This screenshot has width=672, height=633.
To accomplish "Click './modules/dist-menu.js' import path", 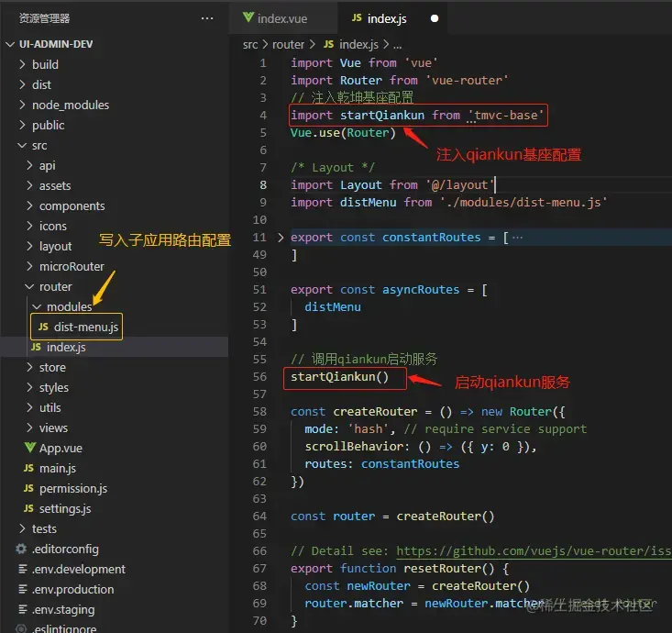I will tap(523, 202).
